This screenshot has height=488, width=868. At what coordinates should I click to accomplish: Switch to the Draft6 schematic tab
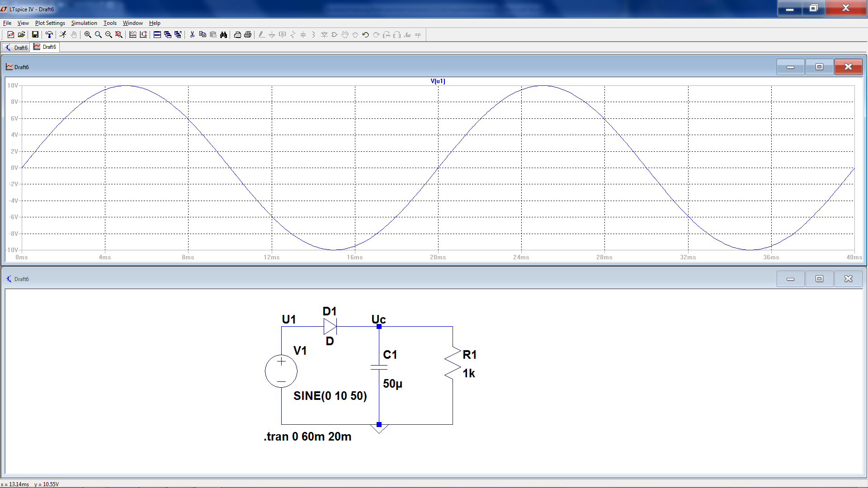(16, 47)
